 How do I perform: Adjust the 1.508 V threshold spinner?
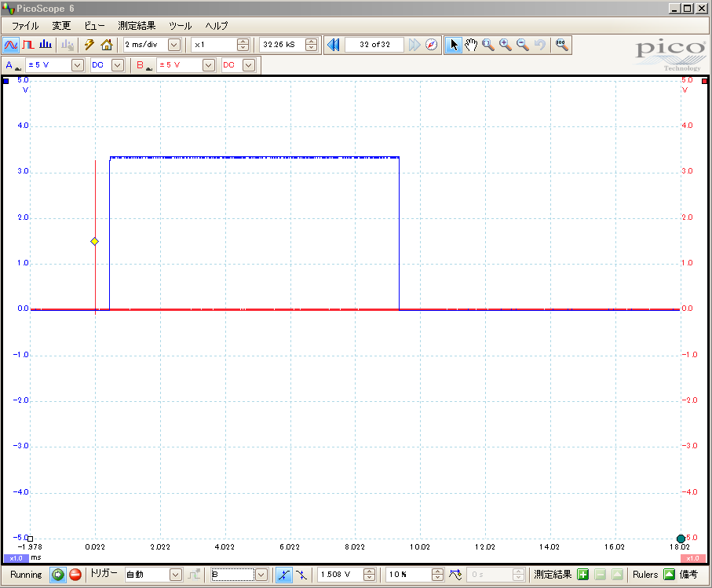coord(369,575)
